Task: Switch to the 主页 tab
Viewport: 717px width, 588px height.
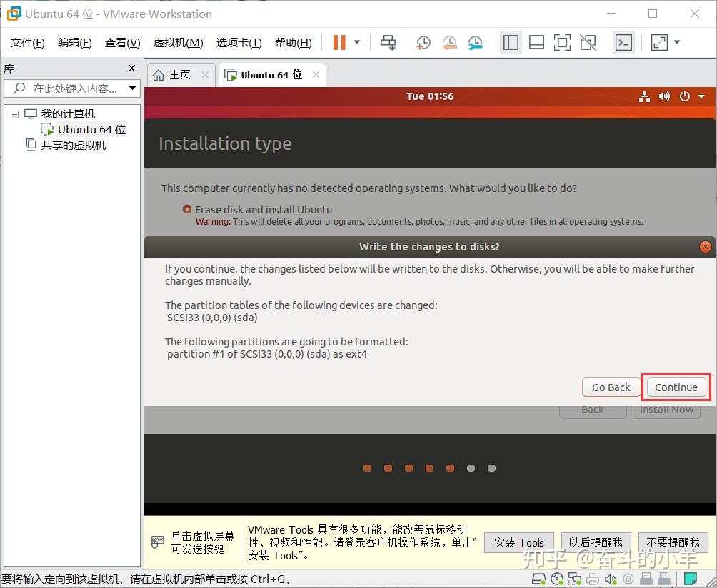Action: pos(179,73)
